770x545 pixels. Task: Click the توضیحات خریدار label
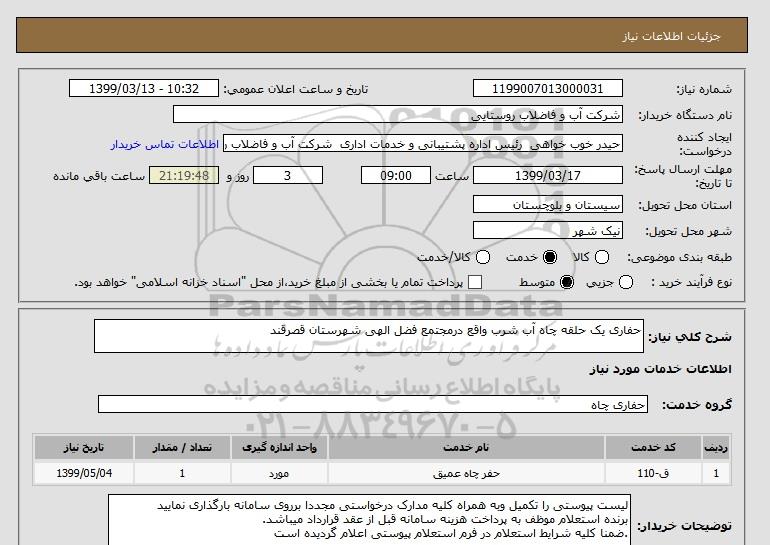[685, 526]
